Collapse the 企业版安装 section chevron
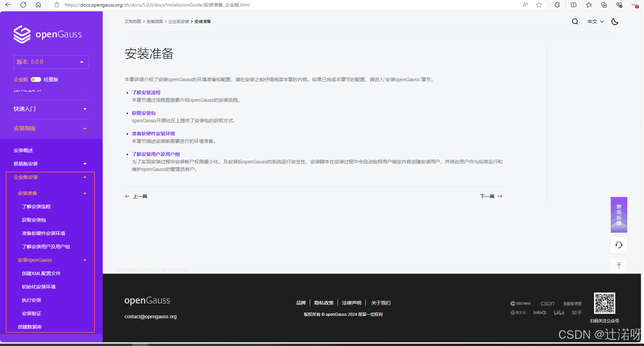The image size is (644, 346). (85, 177)
